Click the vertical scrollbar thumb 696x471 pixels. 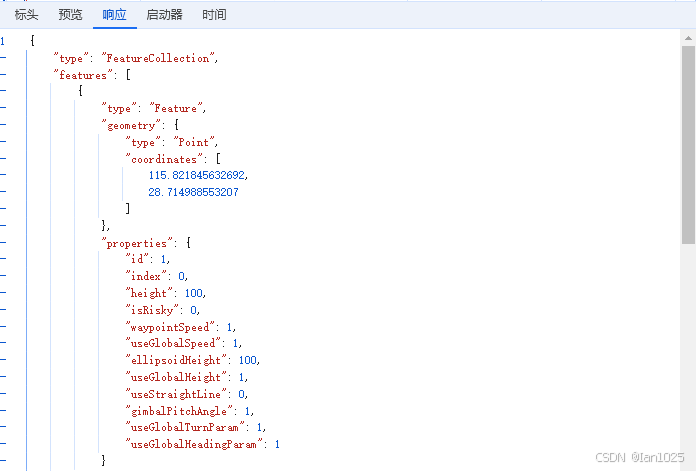(x=688, y=144)
